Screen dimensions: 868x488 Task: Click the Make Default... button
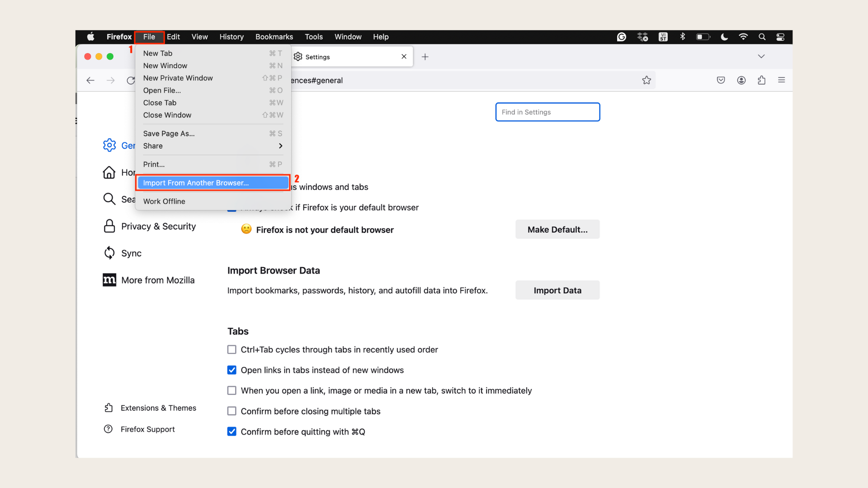tap(557, 230)
